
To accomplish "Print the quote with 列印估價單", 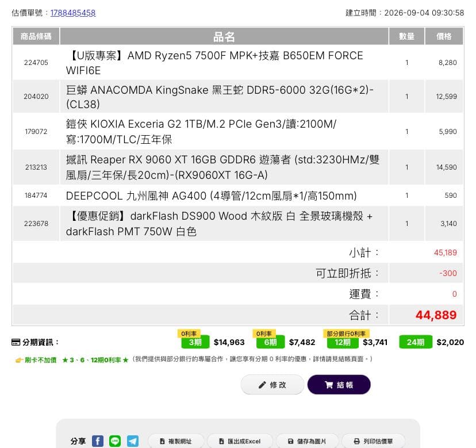I will click(x=374, y=441).
